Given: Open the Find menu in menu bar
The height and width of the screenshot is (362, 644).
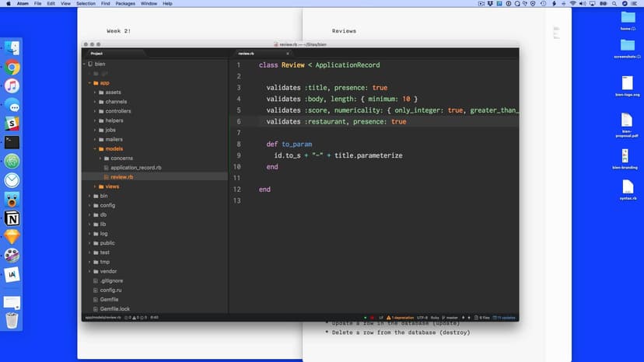Looking at the screenshot, I should [x=104, y=4].
